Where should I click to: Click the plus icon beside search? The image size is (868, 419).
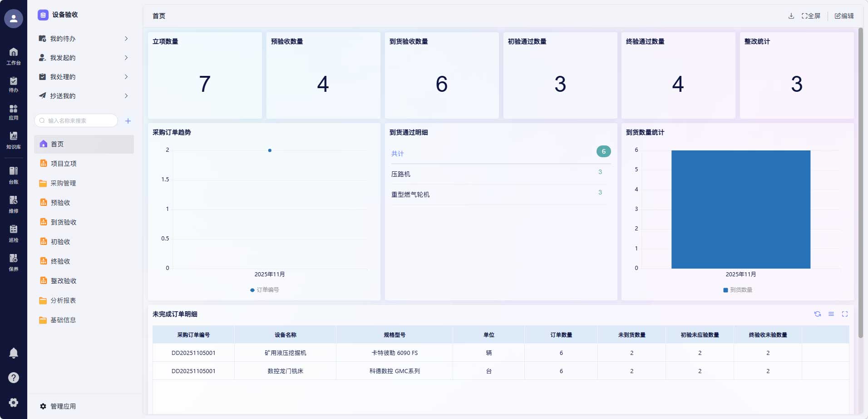pyautogui.click(x=128, y=121)
